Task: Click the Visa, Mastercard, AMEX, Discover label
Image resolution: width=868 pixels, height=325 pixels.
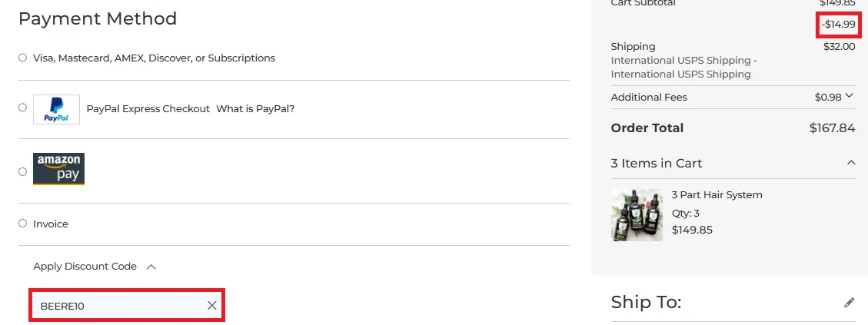Action: (x=154, y=58)
